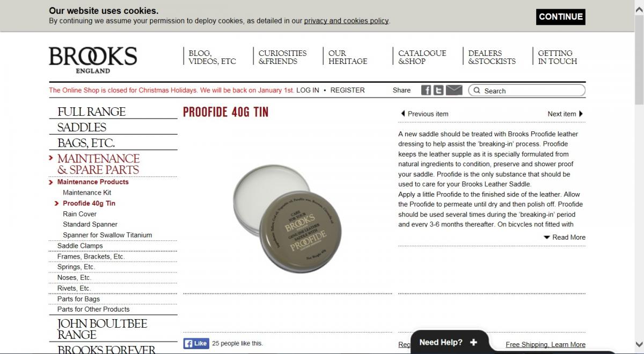
Task: Click the search magnifier icon
Action: [477, 91]
